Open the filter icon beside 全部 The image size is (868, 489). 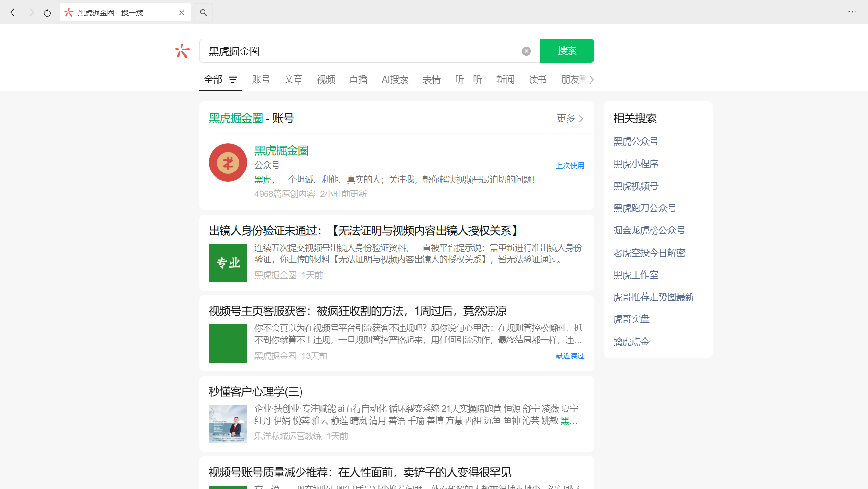click(x=233, y=80)
